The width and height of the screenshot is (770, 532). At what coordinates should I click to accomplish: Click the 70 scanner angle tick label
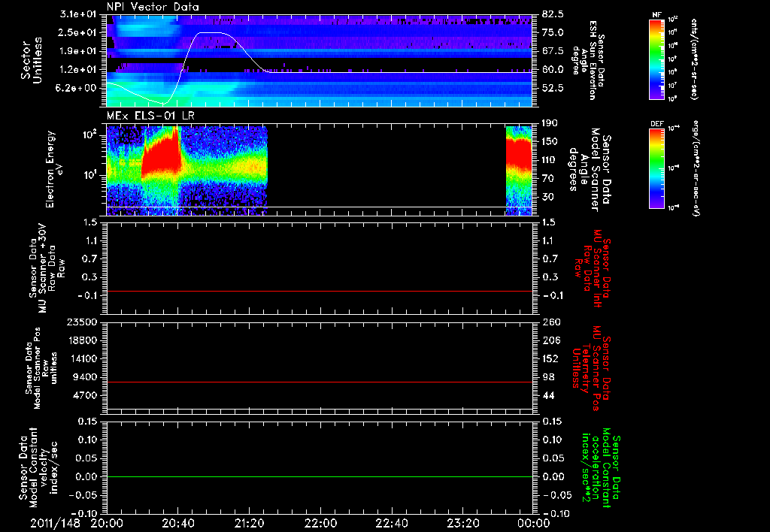click(x=547, y=178)
